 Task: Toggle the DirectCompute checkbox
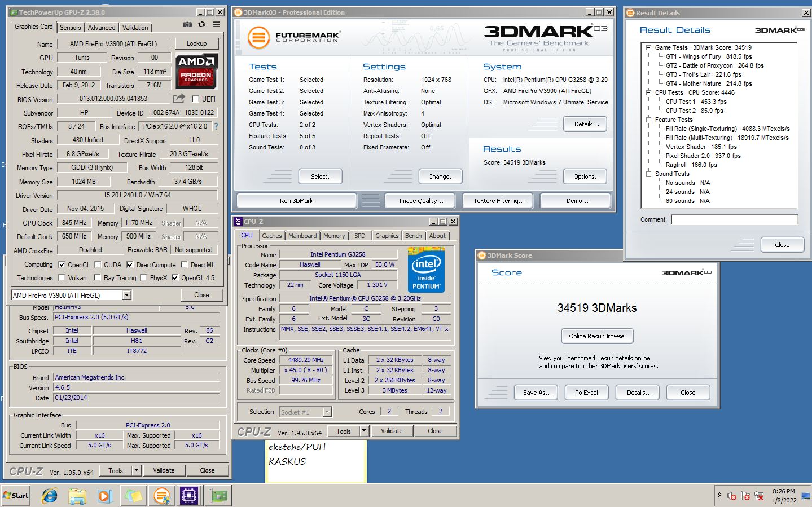[x=130, y=264]
